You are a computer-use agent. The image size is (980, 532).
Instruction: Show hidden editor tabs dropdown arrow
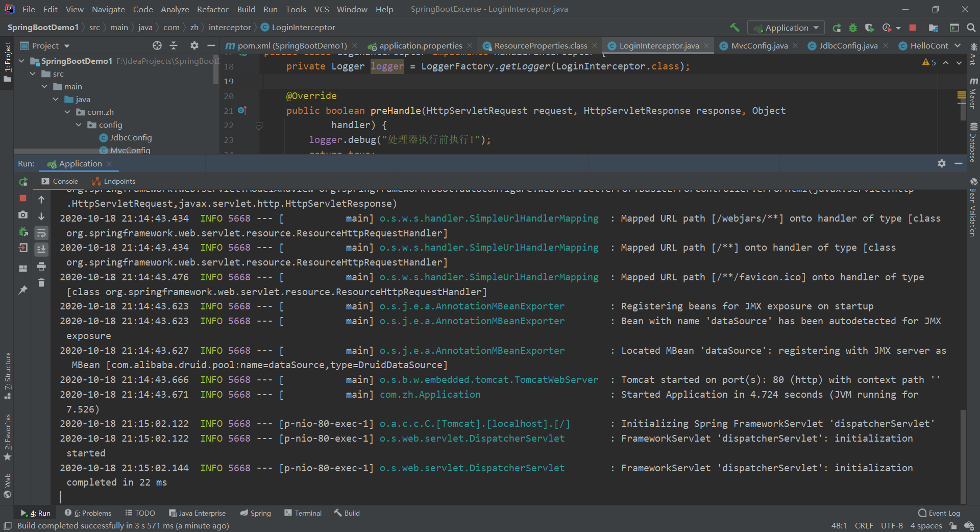coord(957,45)
